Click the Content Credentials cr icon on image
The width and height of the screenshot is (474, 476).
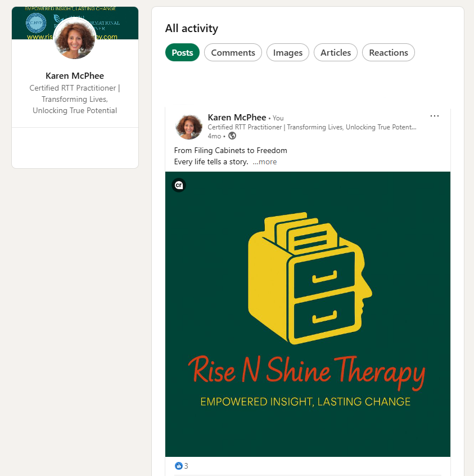(x=179, y=185)
